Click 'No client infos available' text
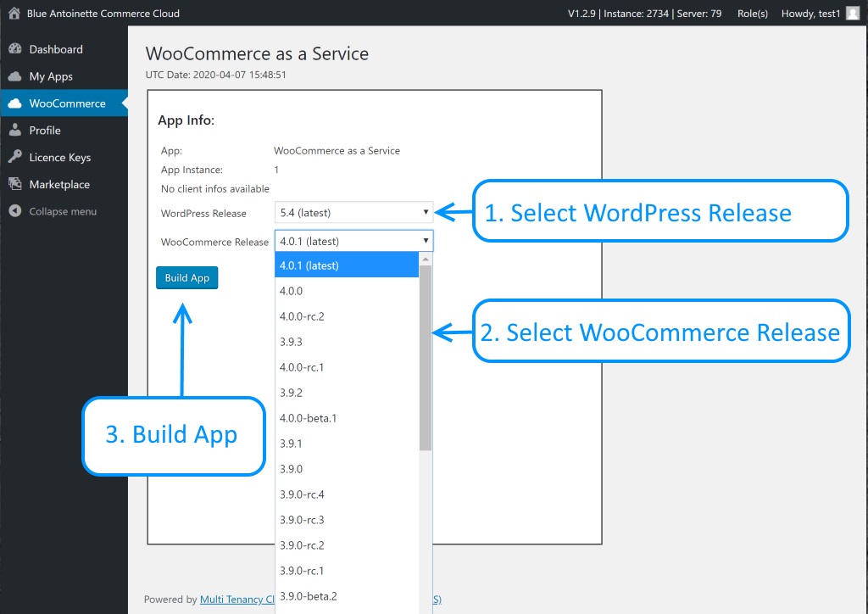This screenshot has height=614, width=868. [x=214, y=189]
